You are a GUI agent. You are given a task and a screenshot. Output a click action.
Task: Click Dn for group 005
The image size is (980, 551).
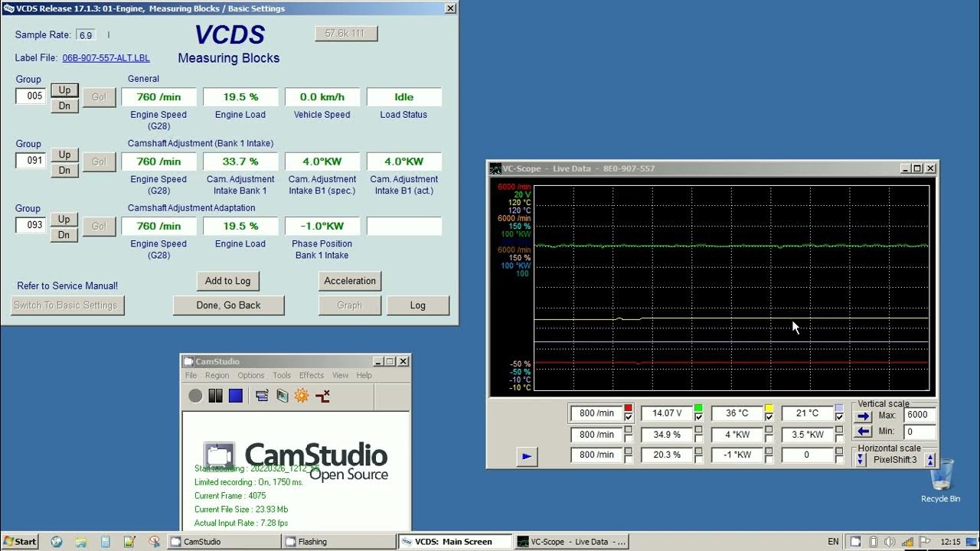click(x=64, y=106)
